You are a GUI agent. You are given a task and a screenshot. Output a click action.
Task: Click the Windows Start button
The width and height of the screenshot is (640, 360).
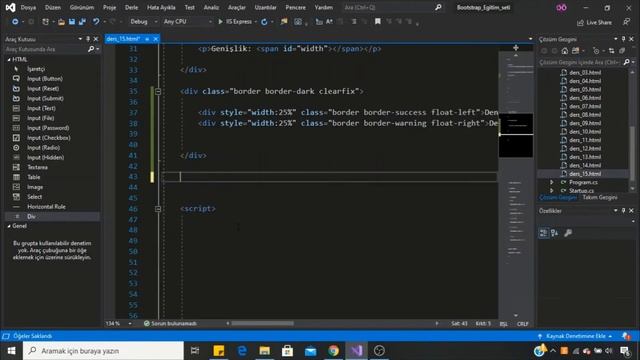[x=11, y=351]
